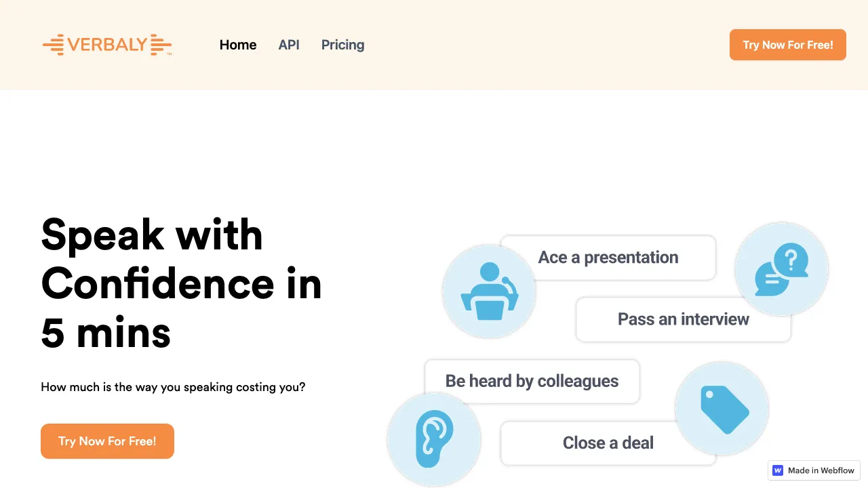The width and height of the screenshot is (868, 488).
Task: Click the Close a deal pill
Action: (608, 443)
